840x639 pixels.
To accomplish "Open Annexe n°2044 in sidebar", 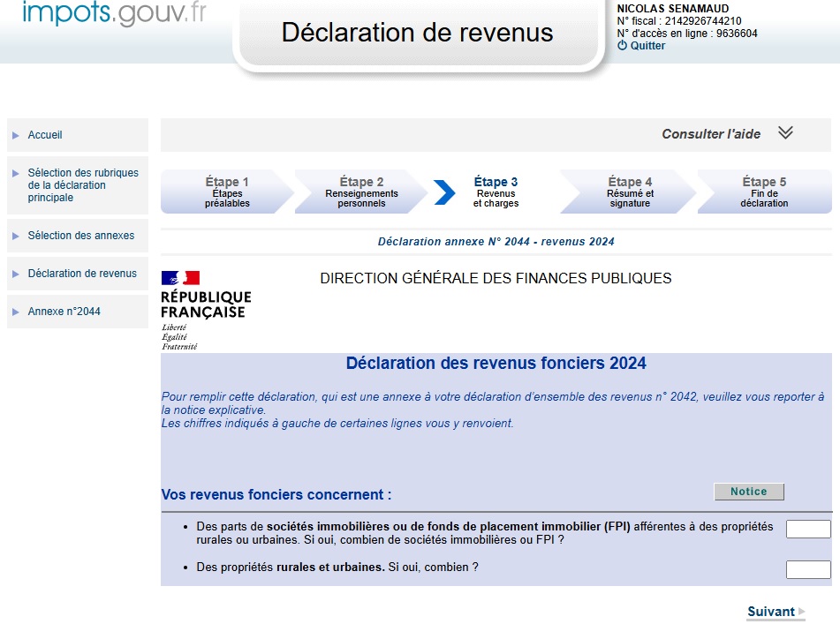I will (64, 312).
